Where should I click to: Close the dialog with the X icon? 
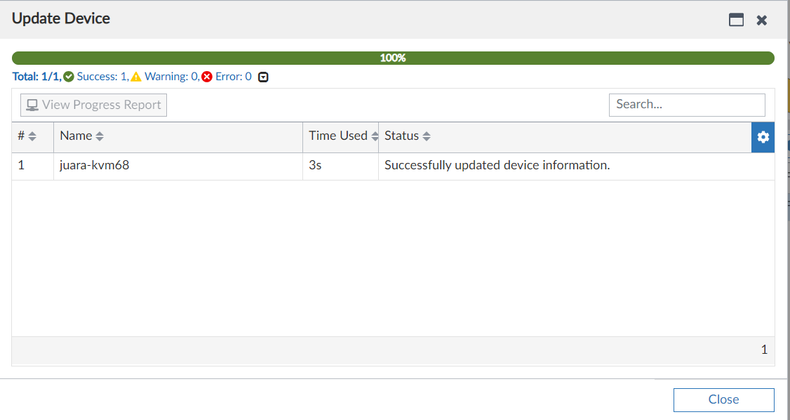[x=762, y=19]
